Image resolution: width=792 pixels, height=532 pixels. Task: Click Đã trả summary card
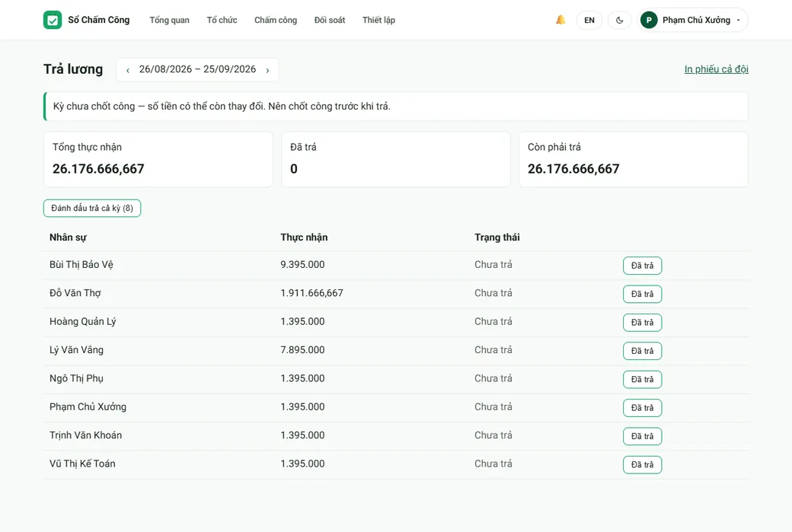coord(395,160)
